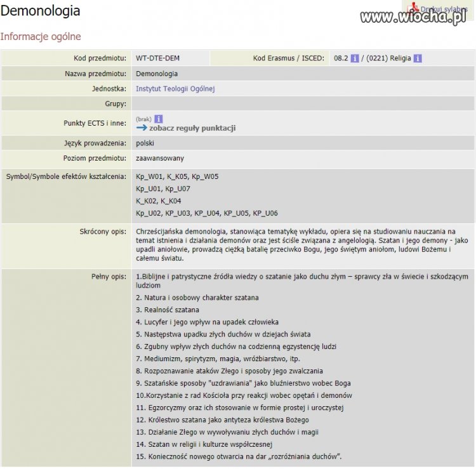The height and width of the screenshot is (469, 476).
Task: Select subject code WT-DTE-DEM
Action: (157, 58)
